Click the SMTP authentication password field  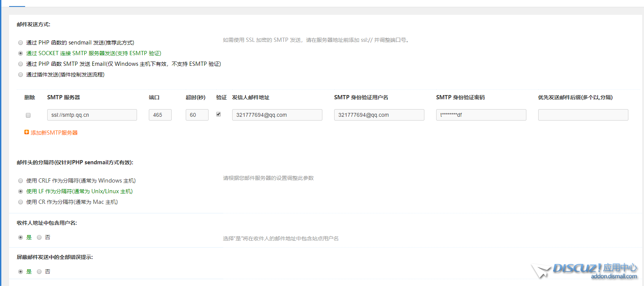coord(481,115)
